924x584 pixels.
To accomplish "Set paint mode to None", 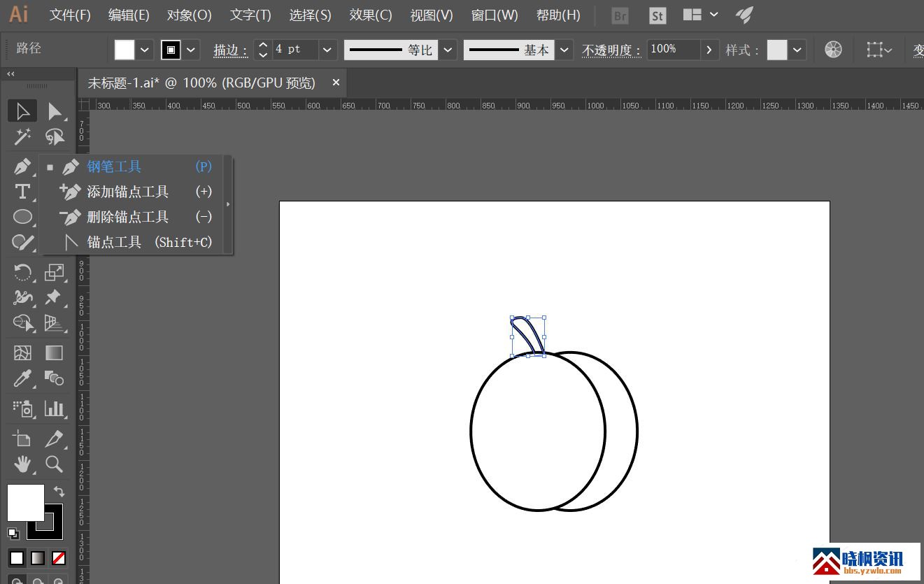I will tap(59, 558).
